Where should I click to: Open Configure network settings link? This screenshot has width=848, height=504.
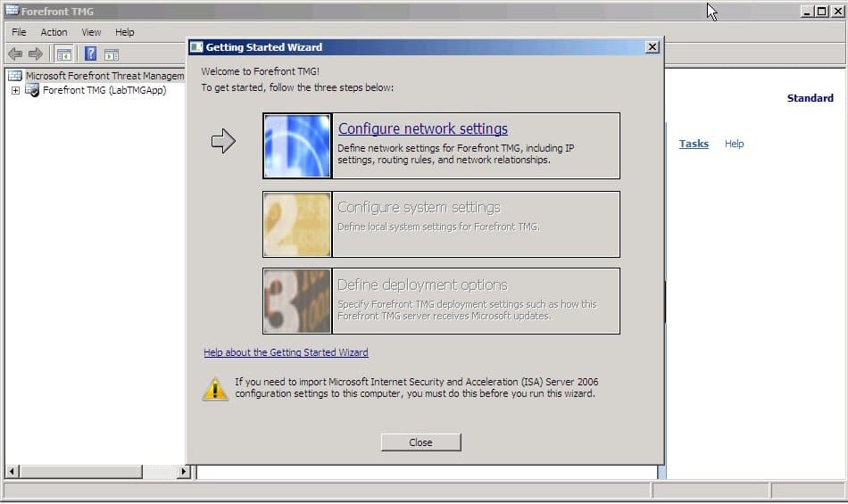point(423,128)
